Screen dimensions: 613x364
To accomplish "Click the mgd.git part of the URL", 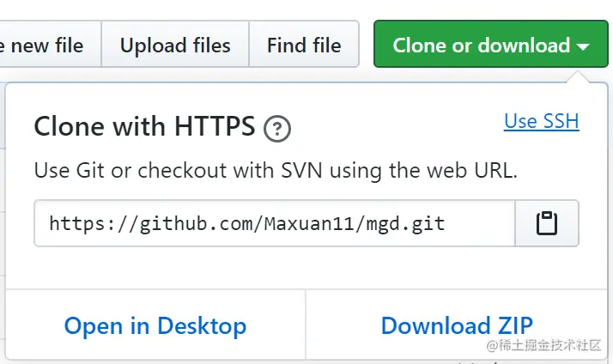I will pos(405,224).
